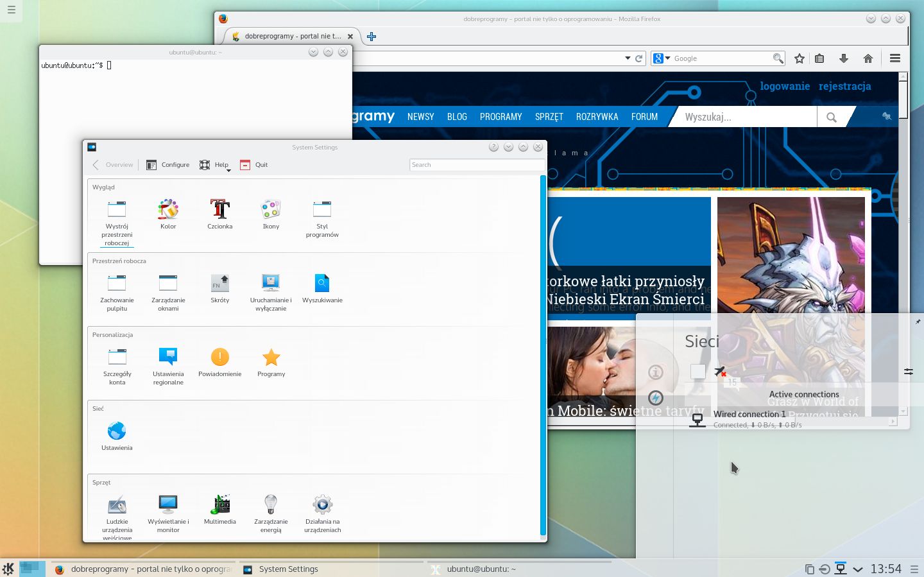The image size is (924, 577).
Task: Open network connection settings sliders icon
Action: [909, 372]
